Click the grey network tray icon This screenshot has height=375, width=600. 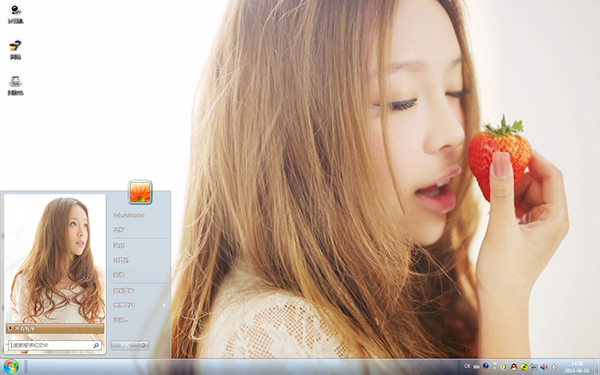[534, 367]
